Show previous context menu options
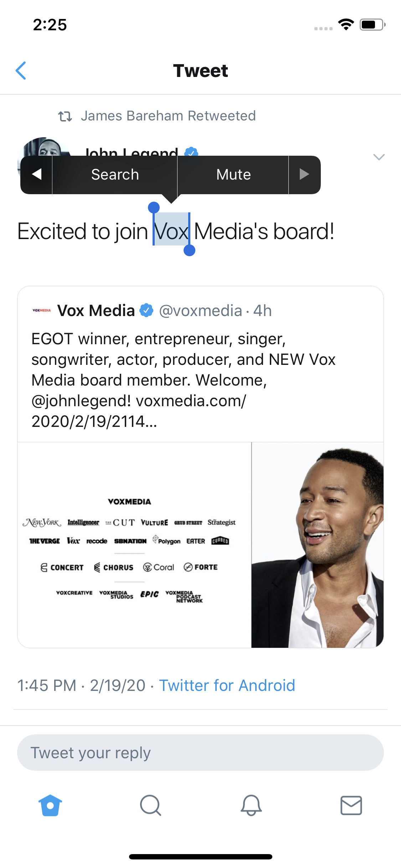This screenshot has width=401, height=868. click(37, 175)
